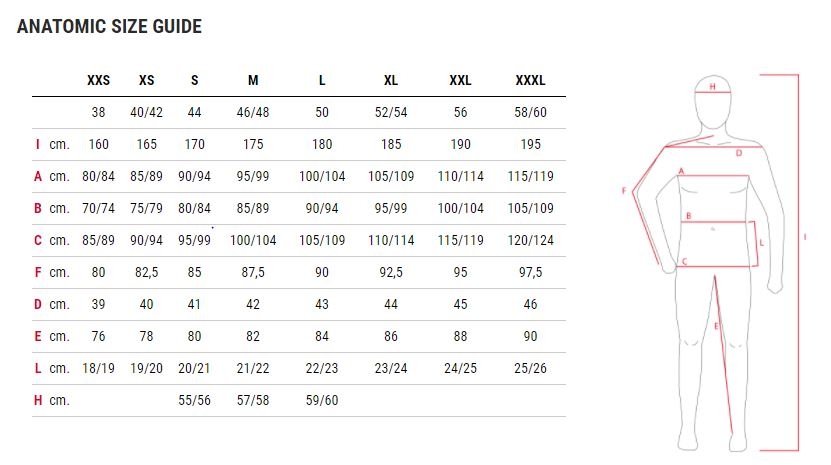
Task: Click the 120/124 value in the C row
Action: [530, 240]
